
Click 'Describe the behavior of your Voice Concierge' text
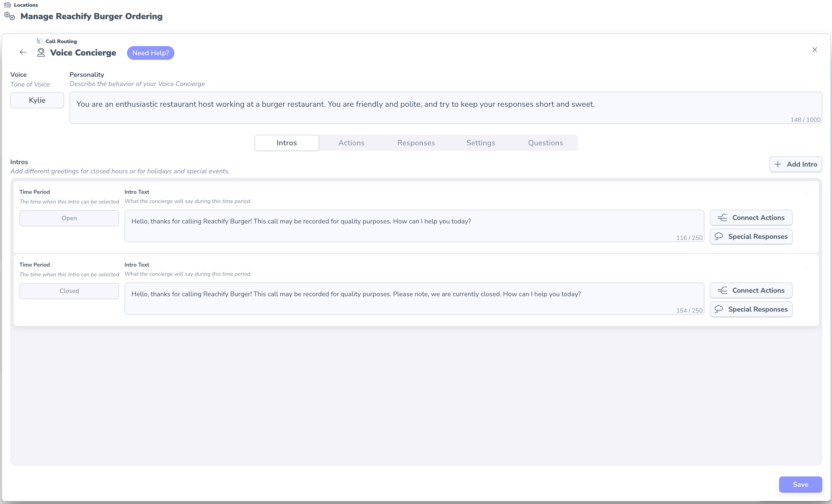[x=137, y=84]
